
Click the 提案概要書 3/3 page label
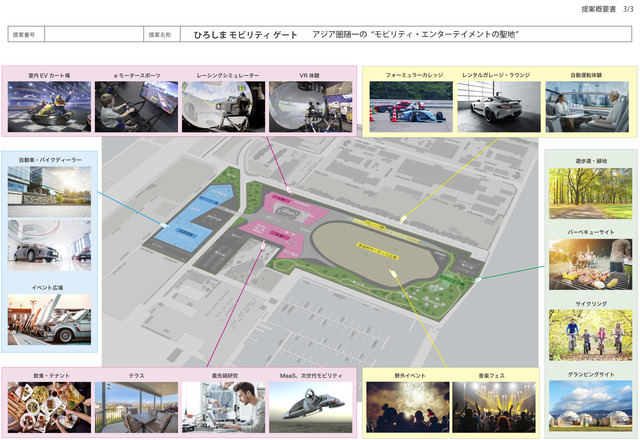607,9
